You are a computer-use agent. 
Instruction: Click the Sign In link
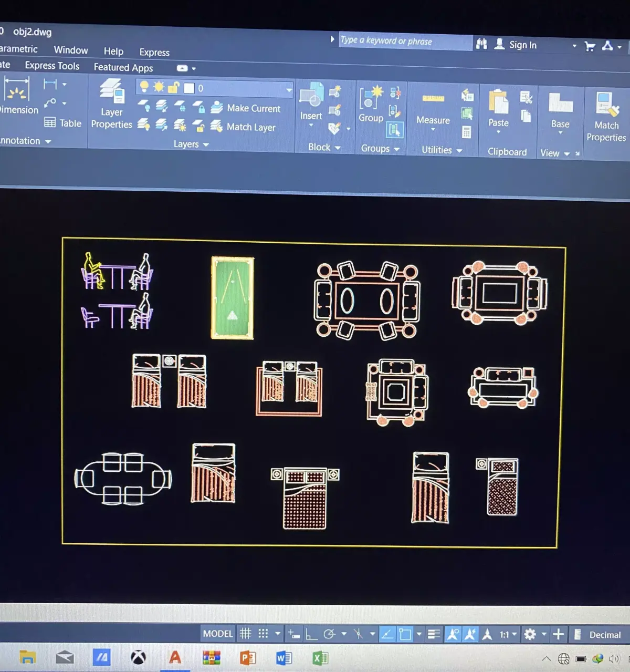[523, 45]
